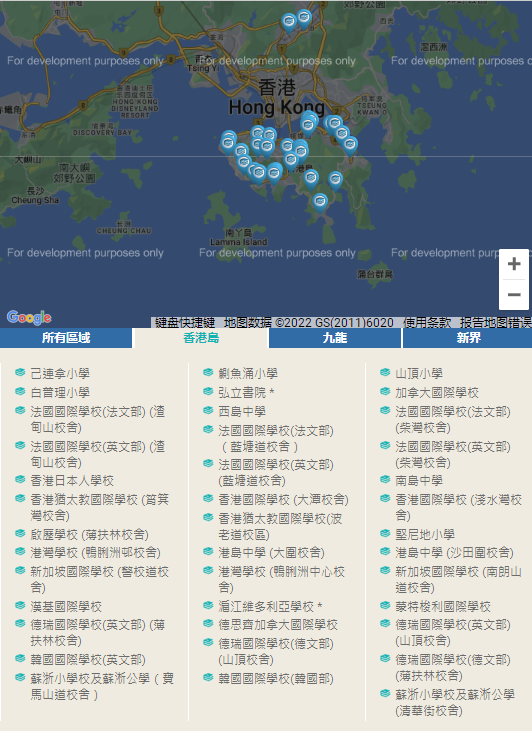The image size is (532, 731).
Task: Click the bullet icon beside 加拿大國際學校
Action: tap(385, 392)
